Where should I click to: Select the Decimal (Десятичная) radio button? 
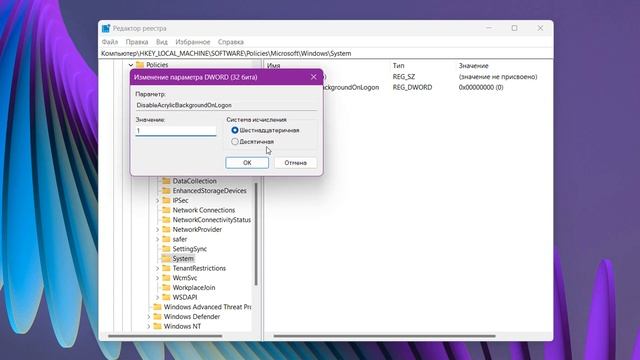(x=235, y=142)
